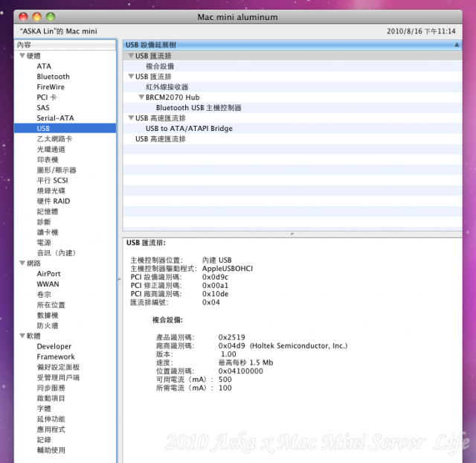Select 所在位置 under network
The height and width of the screenshot is (463, 476).
coord(51,304)
